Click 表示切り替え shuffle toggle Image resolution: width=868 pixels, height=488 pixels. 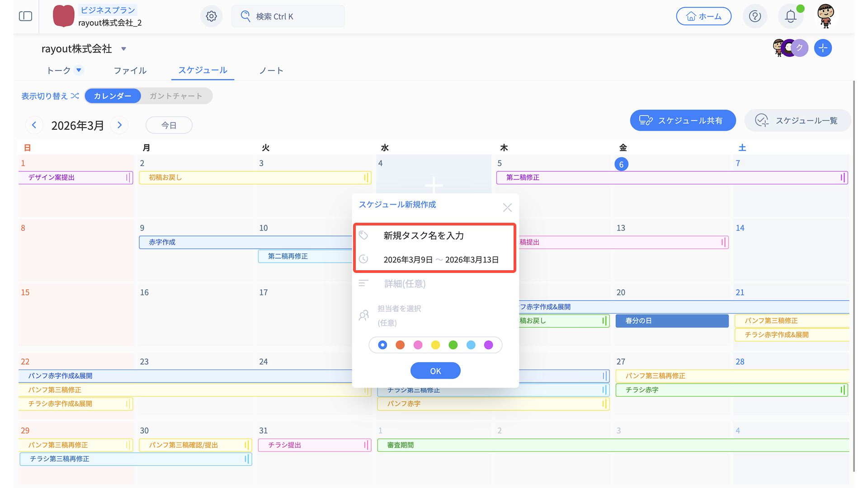click(50, 96)
